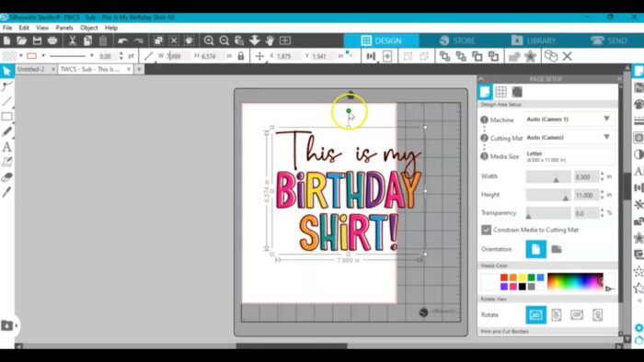Click the page Height value field 11.000

[x=587, y=195]
